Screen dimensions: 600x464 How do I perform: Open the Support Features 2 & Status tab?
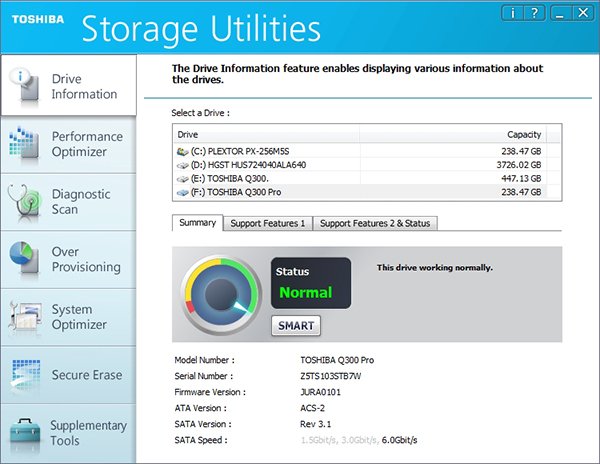(x=375, y=223)
